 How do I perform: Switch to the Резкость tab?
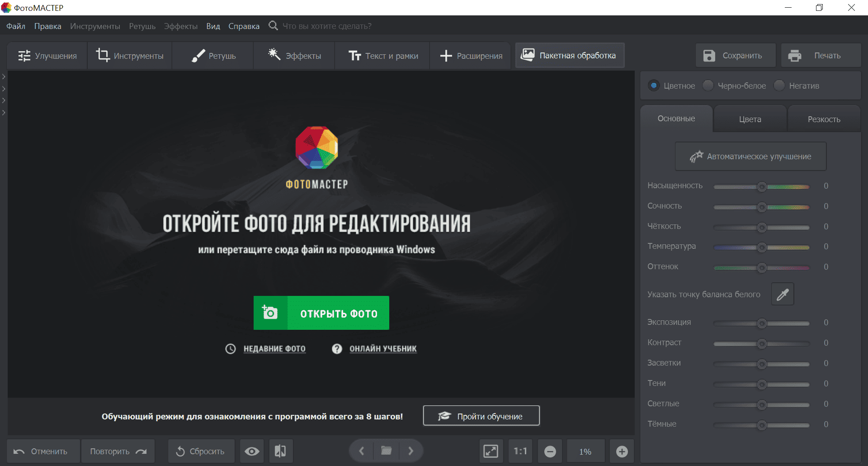tap(824, 119)
